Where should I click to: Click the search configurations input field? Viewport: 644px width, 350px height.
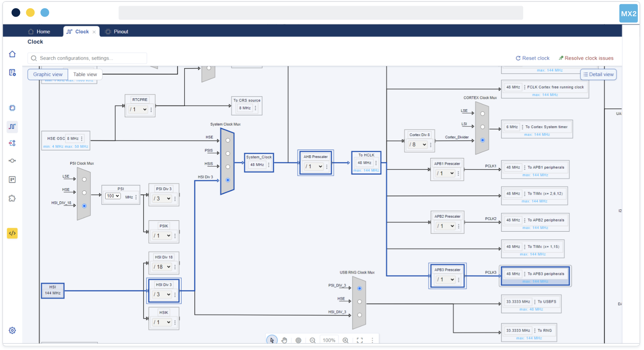pyautogui.click(x=91, y=58)
